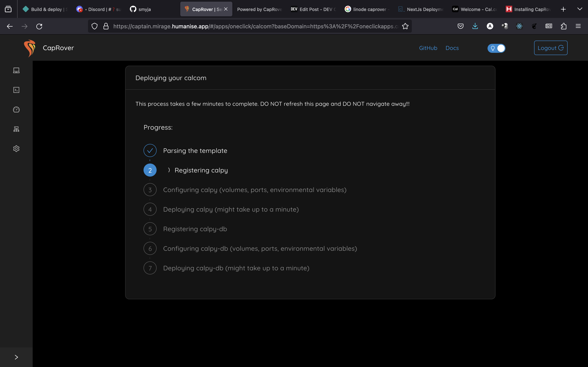Open the React DevTools extension icon

(x=519, y=26)
